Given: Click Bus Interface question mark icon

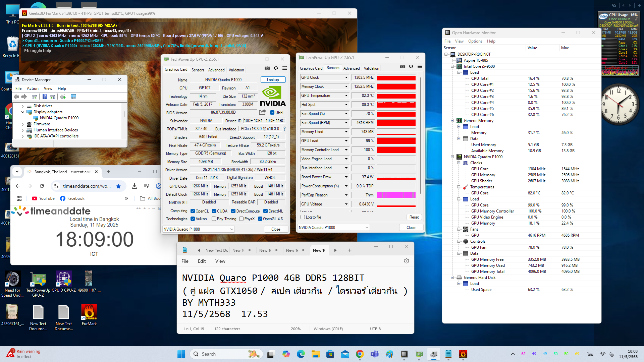Looking at the screenshot, I should coord(284,129).
